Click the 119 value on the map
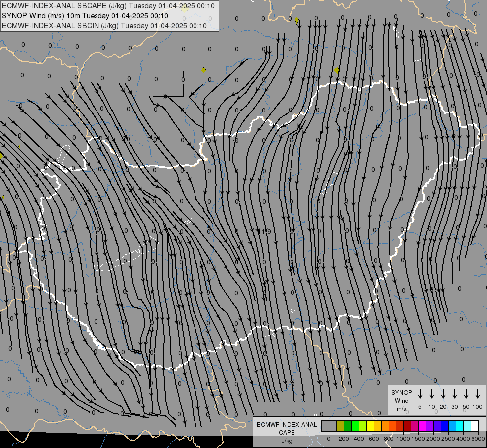This screenshot has width=487, height=448. (x=264, y=231)
